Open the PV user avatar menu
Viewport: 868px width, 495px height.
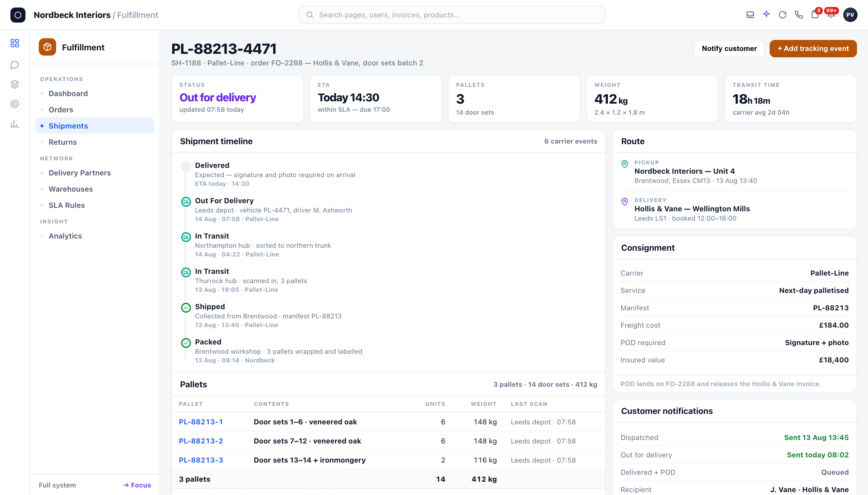tap(850, 15)
